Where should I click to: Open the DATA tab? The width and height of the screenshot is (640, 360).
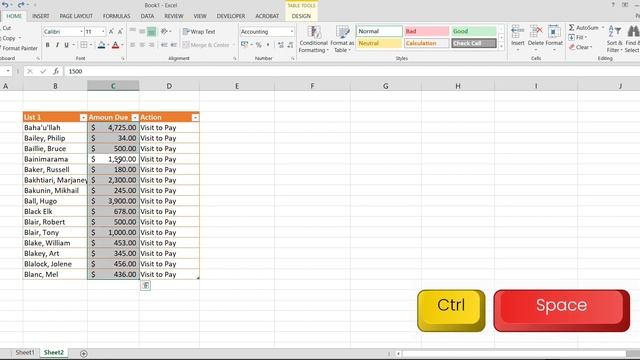147,16
